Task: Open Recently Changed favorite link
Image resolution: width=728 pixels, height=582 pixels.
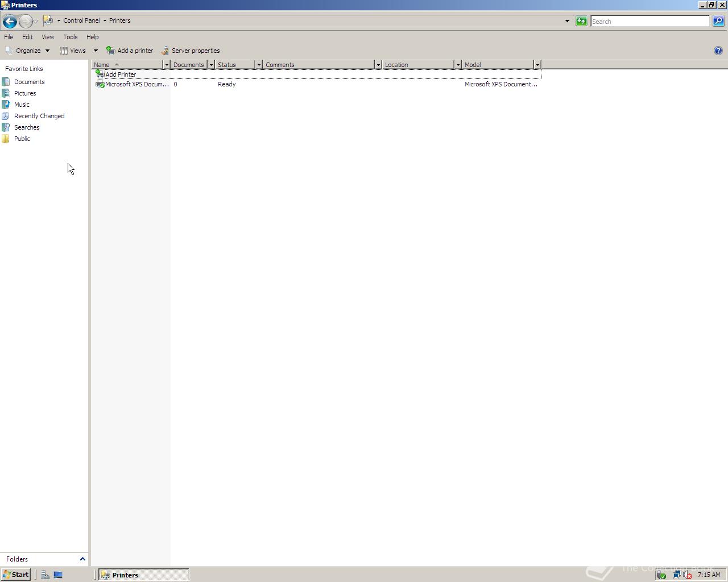Action: pos(39,116)
